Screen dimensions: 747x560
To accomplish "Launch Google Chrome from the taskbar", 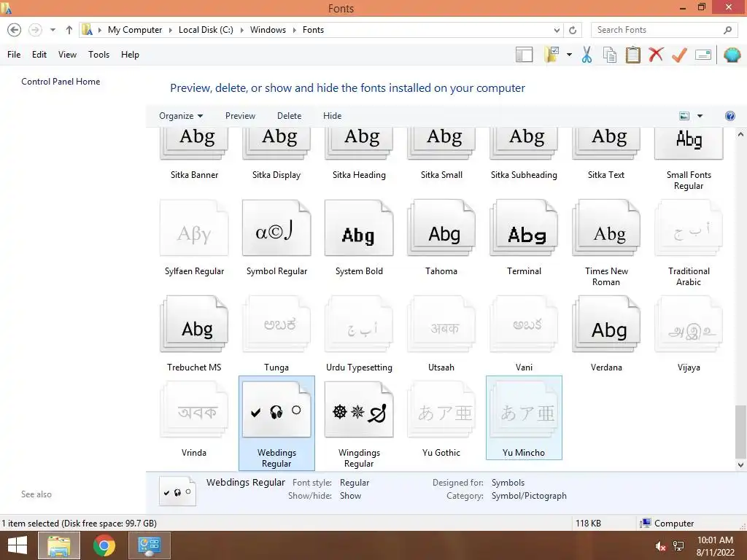I will point(104,545).
